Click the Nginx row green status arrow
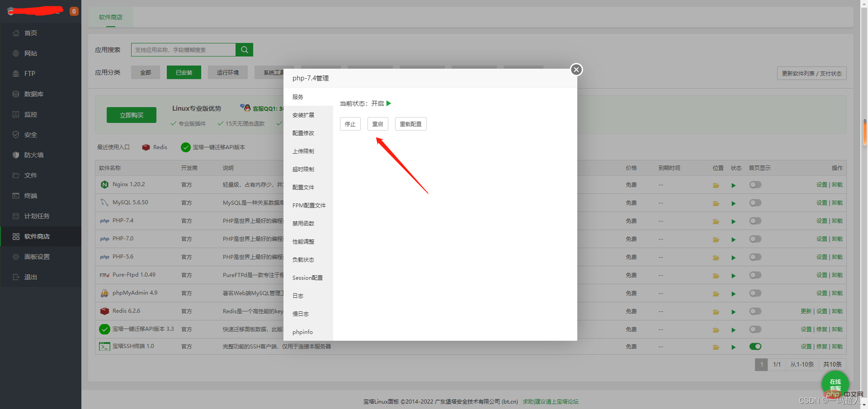This screenshot has width=868, height=409. click(x=733, y=185)
